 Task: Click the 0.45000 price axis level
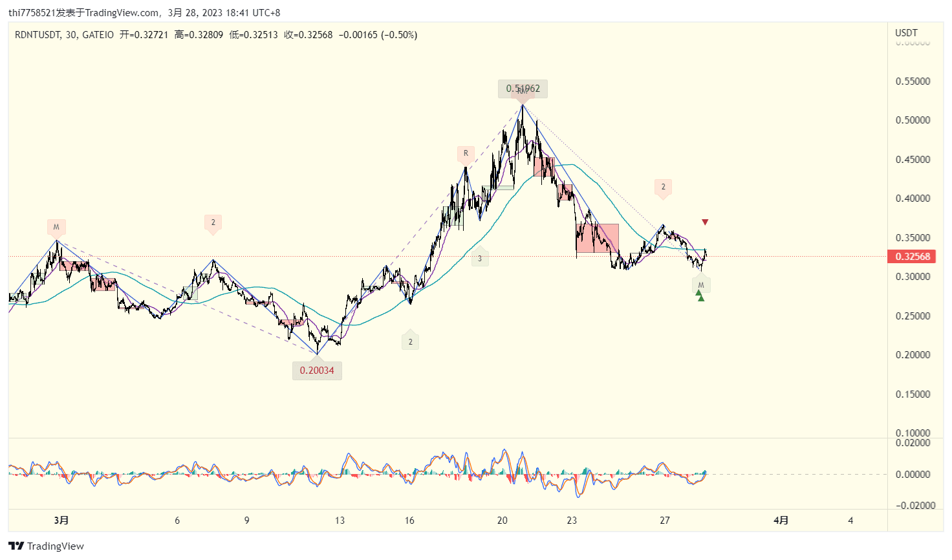click(x=913, y=160)
